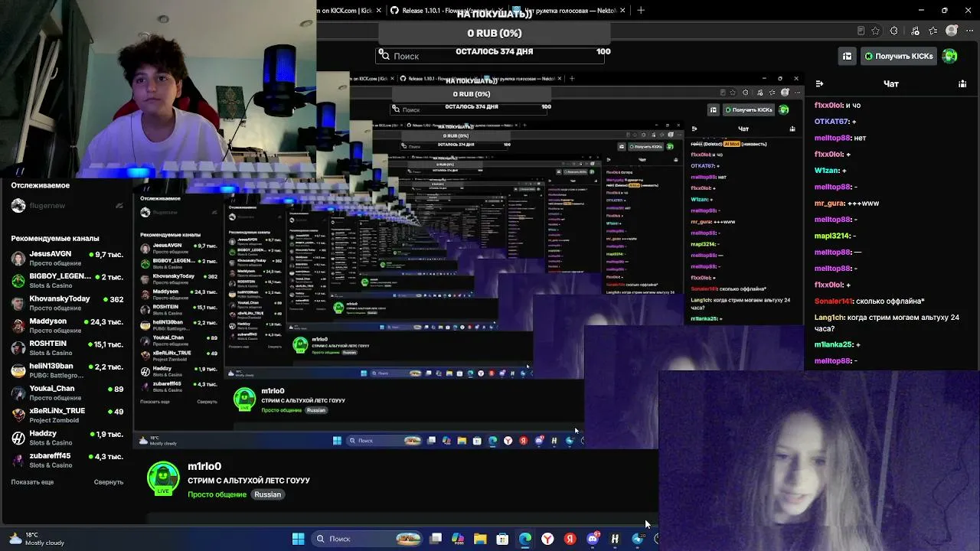The height and width of the screenshot is (551, 980).
Task: Open KhovanskyToday channel avatar
Action: pos(18,303)
